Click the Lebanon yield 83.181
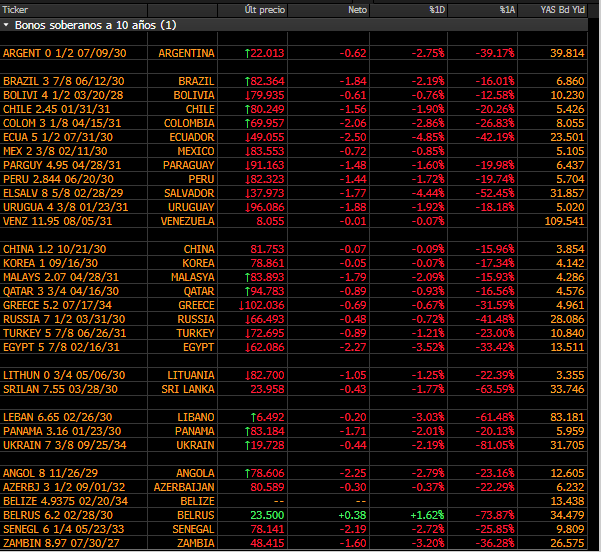The width and height of the screenshot is (601, 552). pyautogui.click(x=567, y=417)
